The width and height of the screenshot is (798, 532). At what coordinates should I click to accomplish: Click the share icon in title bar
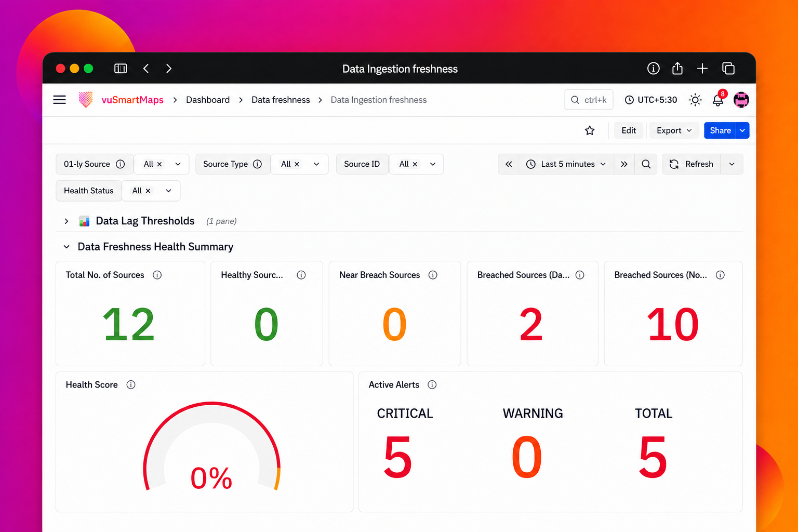677,69
